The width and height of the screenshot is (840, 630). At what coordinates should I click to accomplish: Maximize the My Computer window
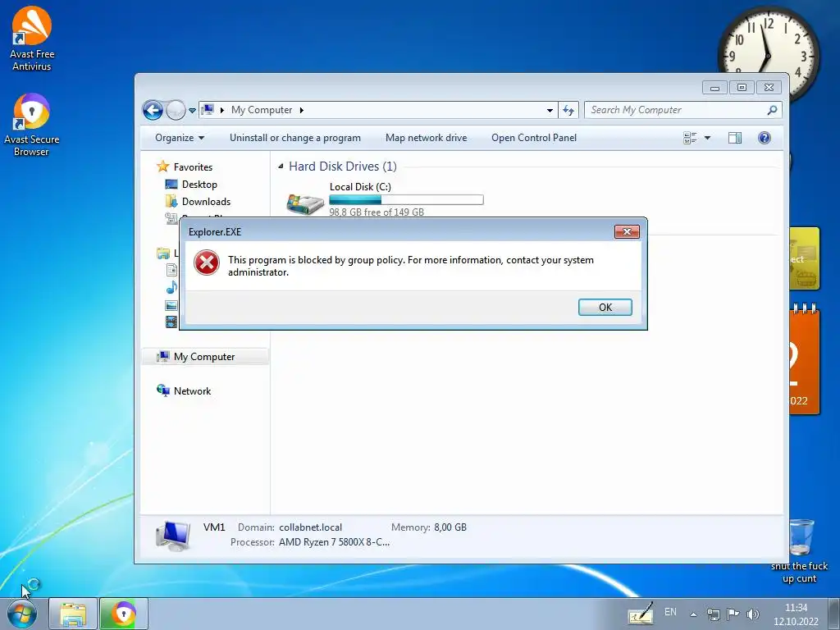pos(742,87)
